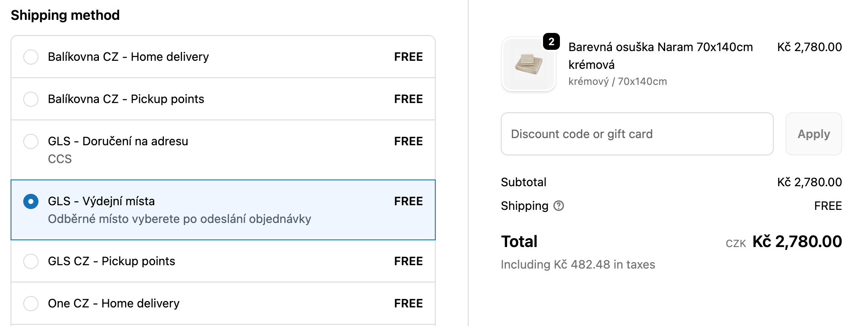
Task: Select the GLS Výdejní místa radio button
Action: point(31,201)
